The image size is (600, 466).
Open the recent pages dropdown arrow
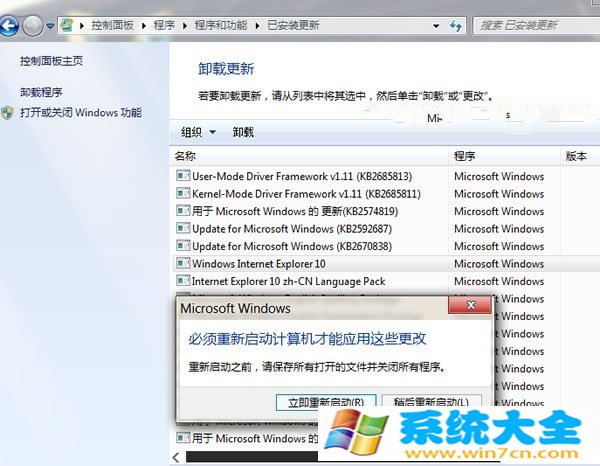pyautogui.click(x=50, y=26)
